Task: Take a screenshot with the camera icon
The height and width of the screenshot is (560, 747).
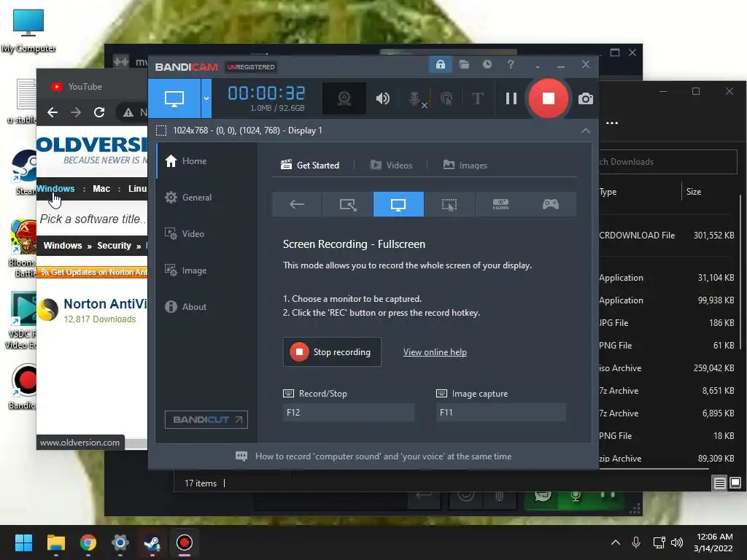Action: pyautogui.click(x=586, y=98)
